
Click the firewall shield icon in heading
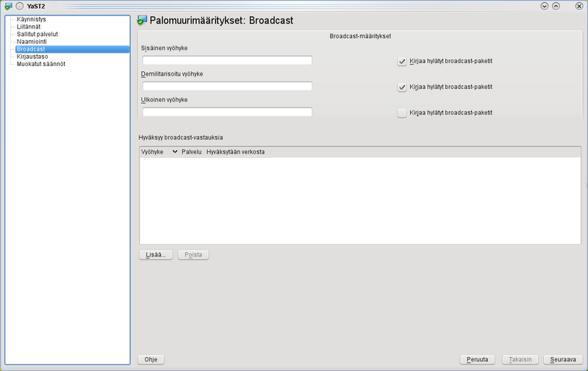[143, 21]
